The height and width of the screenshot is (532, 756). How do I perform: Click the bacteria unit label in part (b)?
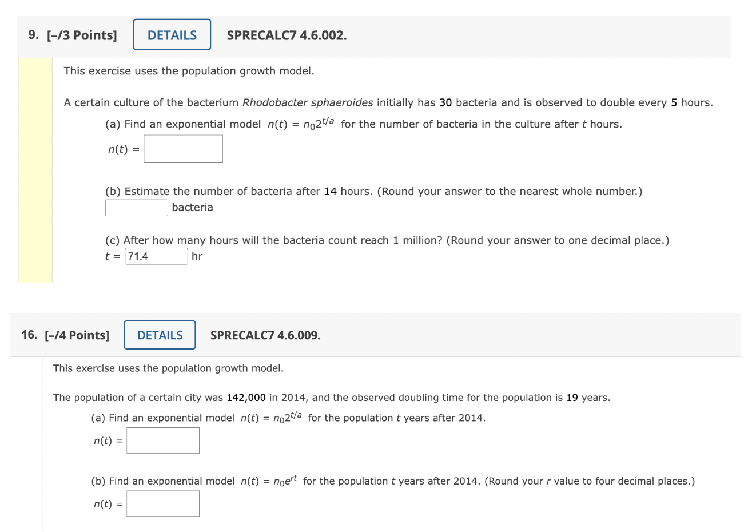click(x=193, y=207)
